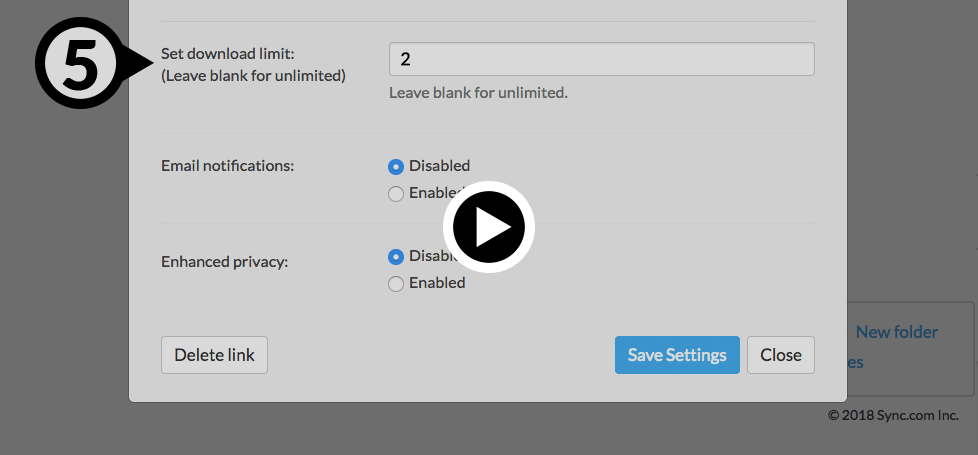
Task: Open the New folder link
Action: coord(896,332)
